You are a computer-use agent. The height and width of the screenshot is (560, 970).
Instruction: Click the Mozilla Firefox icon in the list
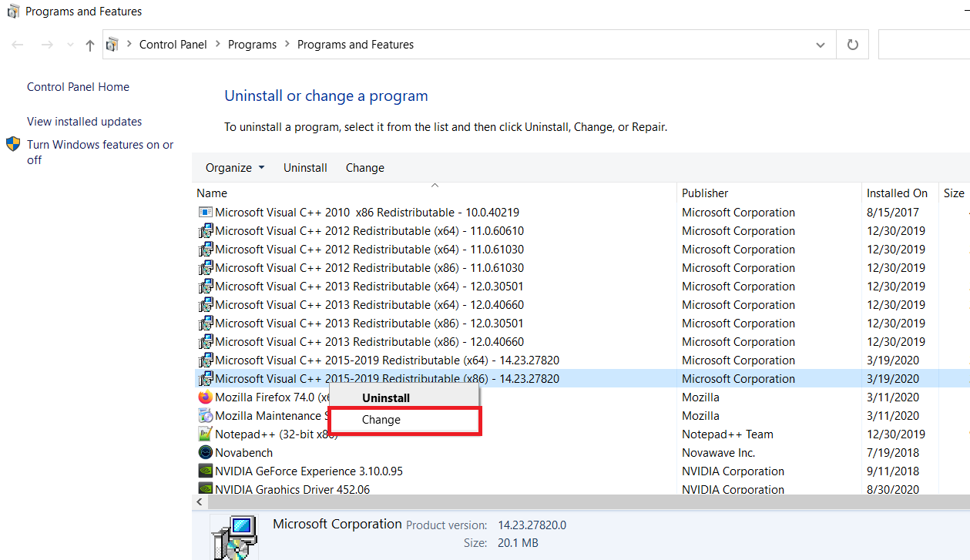point(205,397)
